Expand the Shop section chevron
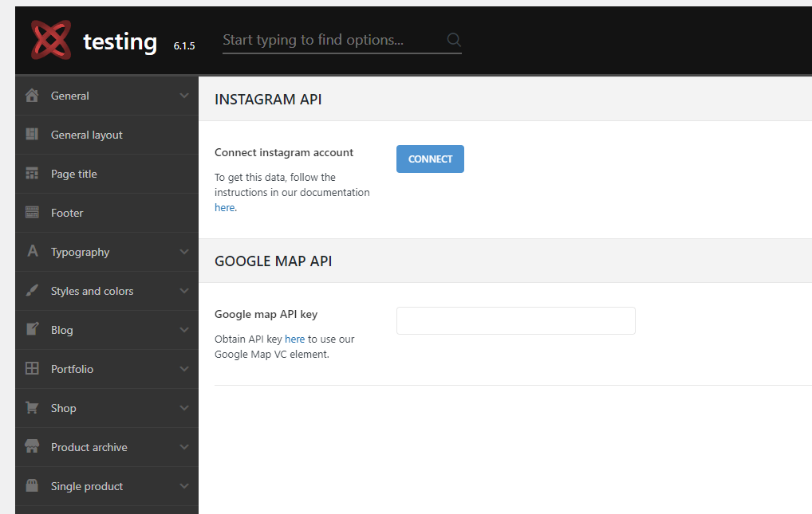Image resolution: width=812 pixels, height=514 pixels. 183,408
